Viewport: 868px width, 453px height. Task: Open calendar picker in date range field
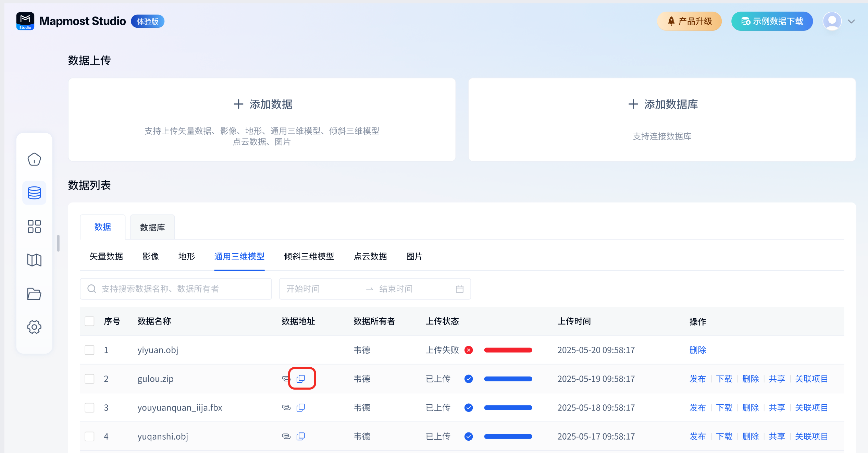[459, 289]
